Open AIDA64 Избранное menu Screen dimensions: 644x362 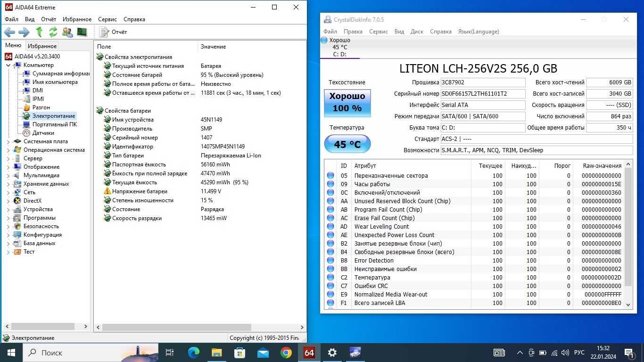coord(77,19)
